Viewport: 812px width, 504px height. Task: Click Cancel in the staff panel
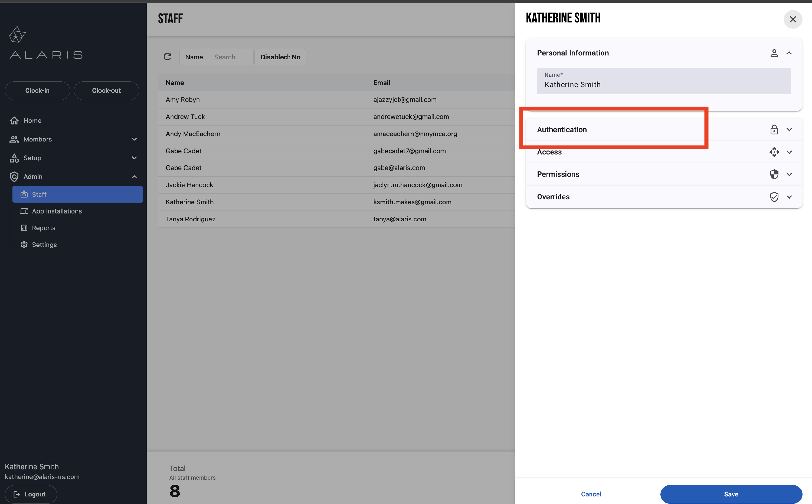click(x=591, y=494)
